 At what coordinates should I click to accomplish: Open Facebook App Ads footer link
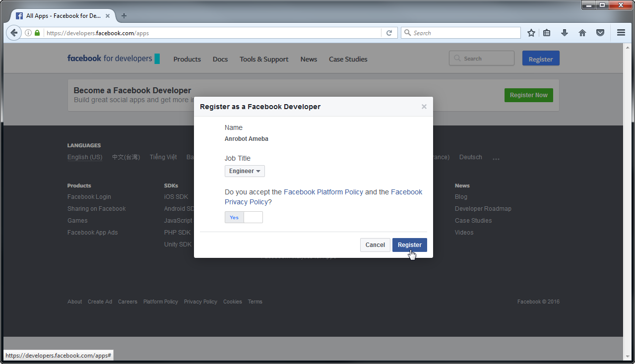click(x=93, y=233)
